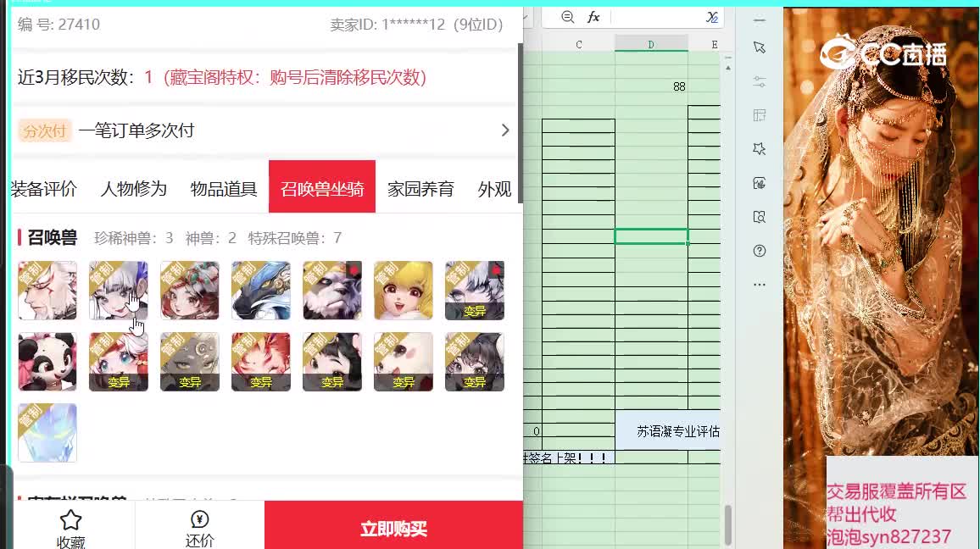
Task: Click the 分次付 badge
Action: pos(44,130)
